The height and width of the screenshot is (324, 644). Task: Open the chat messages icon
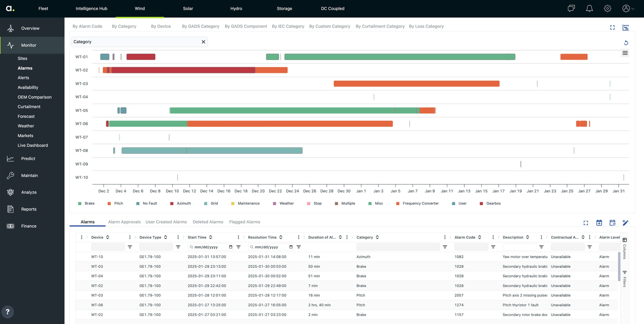pyautogui.click(x=571, y=9)
